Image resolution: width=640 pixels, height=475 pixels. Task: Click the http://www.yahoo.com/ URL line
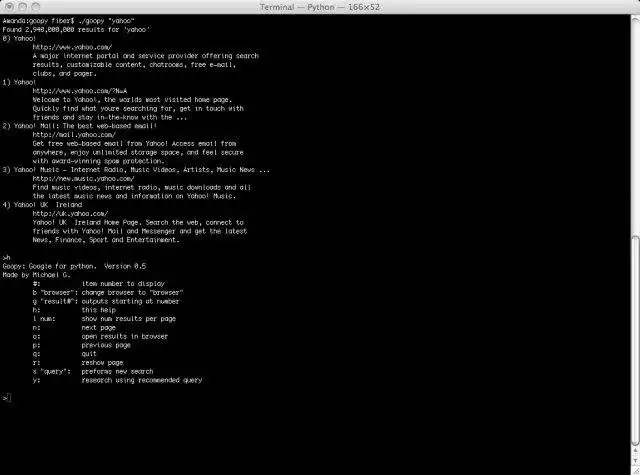(x=72, y=47)
